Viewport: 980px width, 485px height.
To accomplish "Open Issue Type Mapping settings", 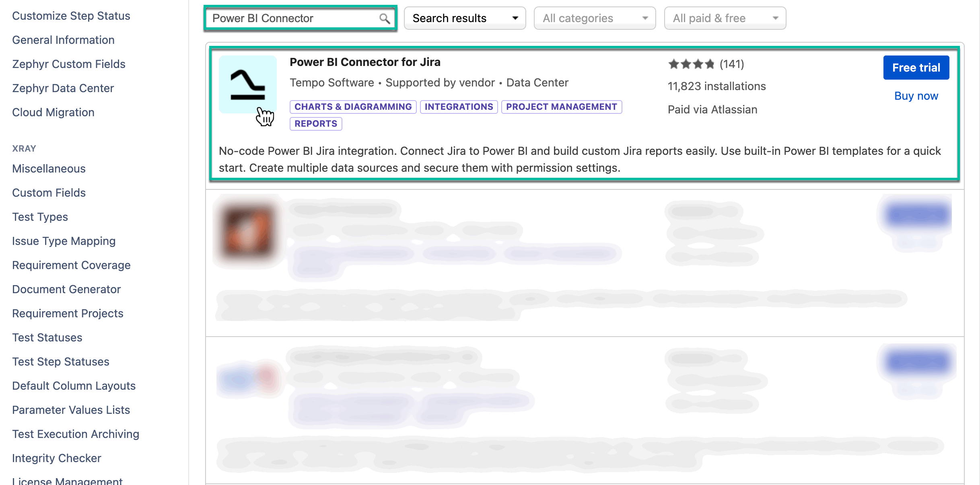I will point(64,241).
